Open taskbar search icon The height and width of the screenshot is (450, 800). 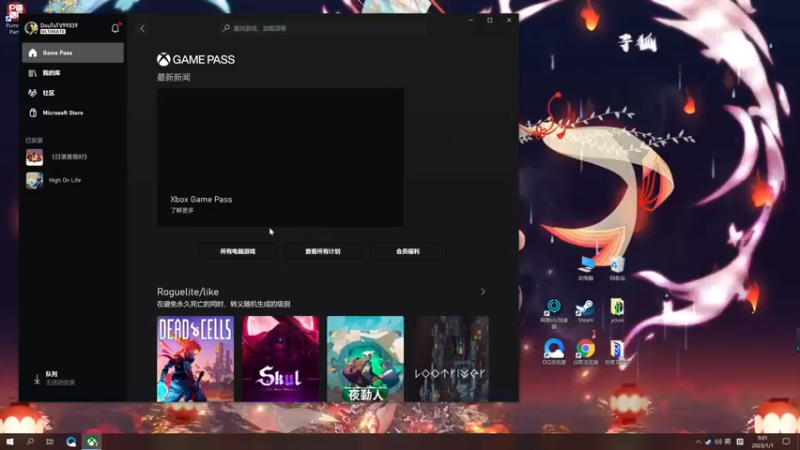click(x=30, y=441)
